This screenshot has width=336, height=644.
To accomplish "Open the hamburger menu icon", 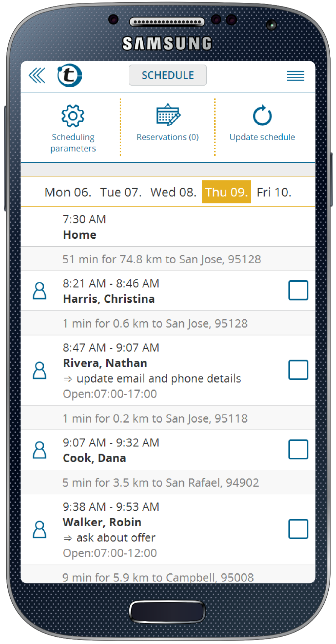I will click(295, 76).
